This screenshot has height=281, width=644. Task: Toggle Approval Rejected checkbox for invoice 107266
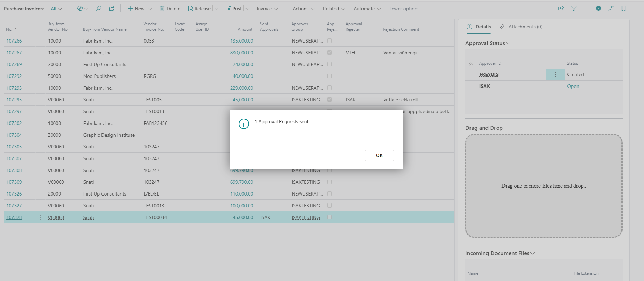coord(329,41)
